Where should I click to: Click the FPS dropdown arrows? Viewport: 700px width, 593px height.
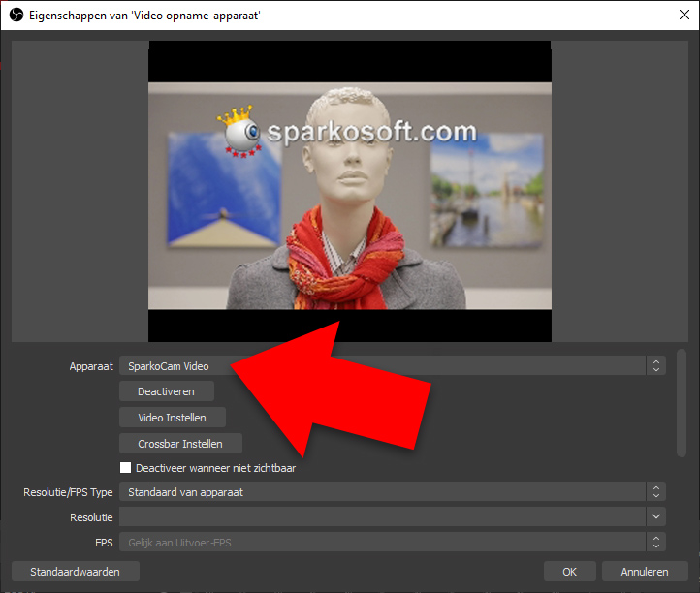pyautogui.click(x=655, y=543)
